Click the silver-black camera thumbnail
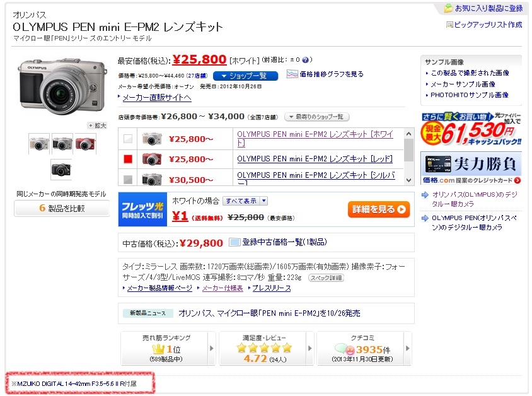The width and height of the screenshot is (532, 396). coord(62,144)
